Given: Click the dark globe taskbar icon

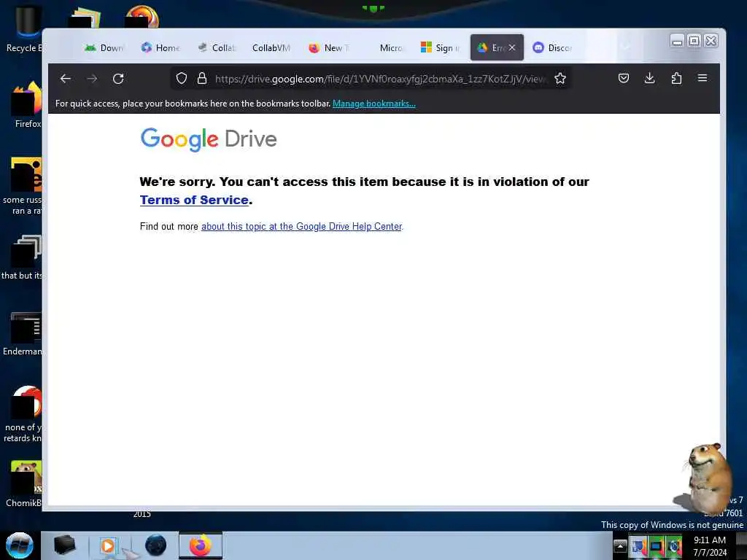Looking at the screenshot, I should tap(156, 545).
